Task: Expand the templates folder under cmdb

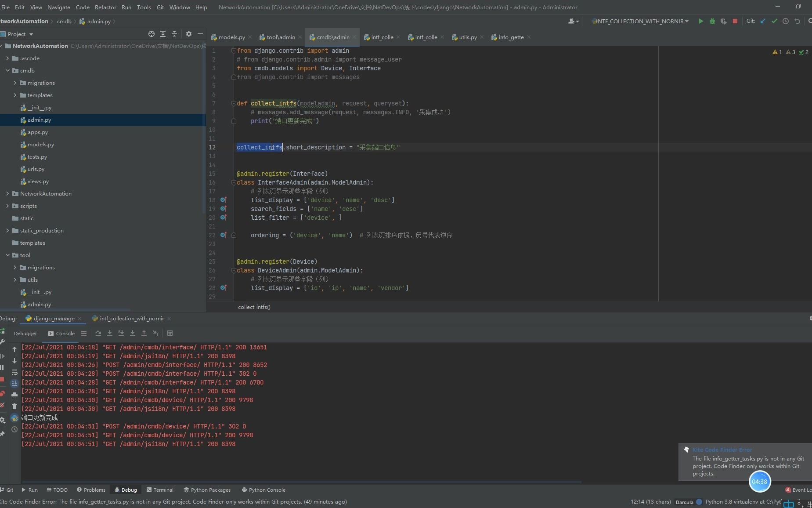Action: 15,95
